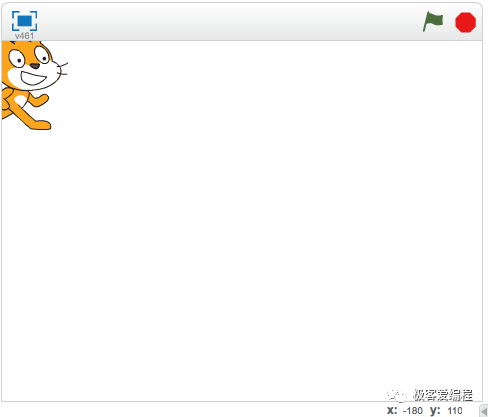
Task: Click the y: label in the readout
Action: [x=435, y=411]
